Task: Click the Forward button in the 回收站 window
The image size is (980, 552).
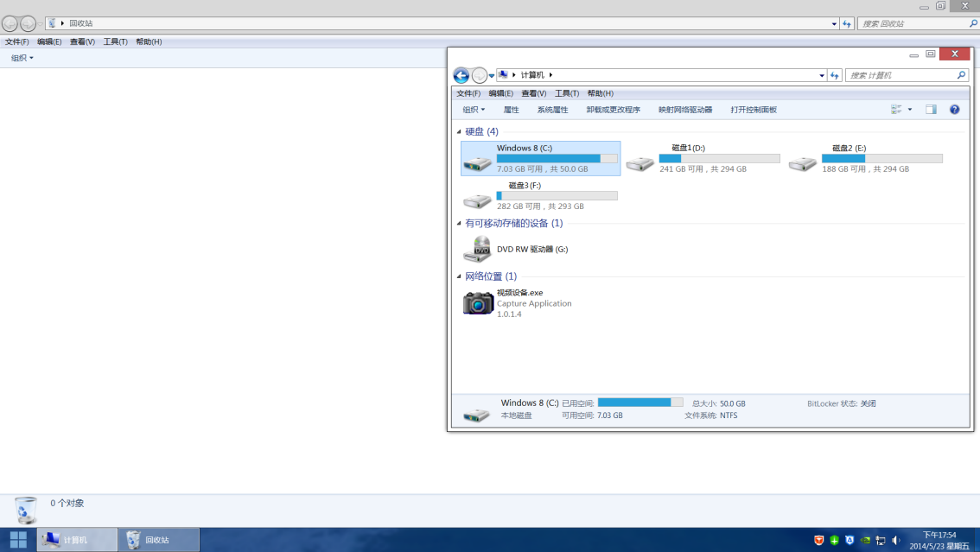Action: pyautogui.click(x=28, y=23)
